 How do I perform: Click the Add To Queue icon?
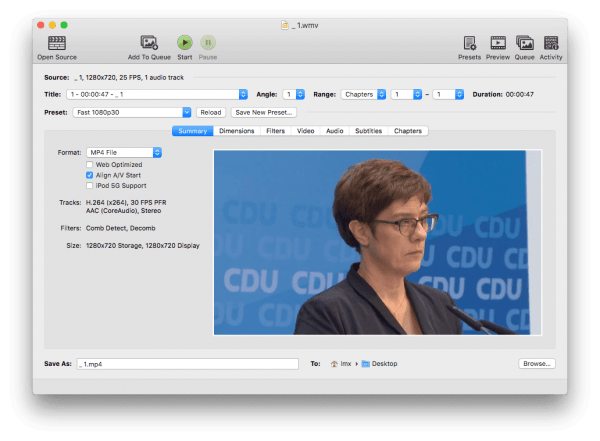149,43
